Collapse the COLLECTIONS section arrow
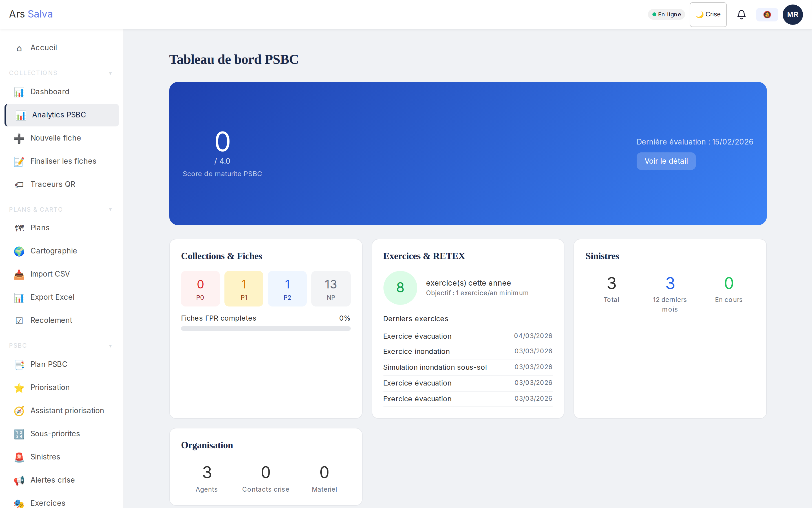 coord(111,73)
